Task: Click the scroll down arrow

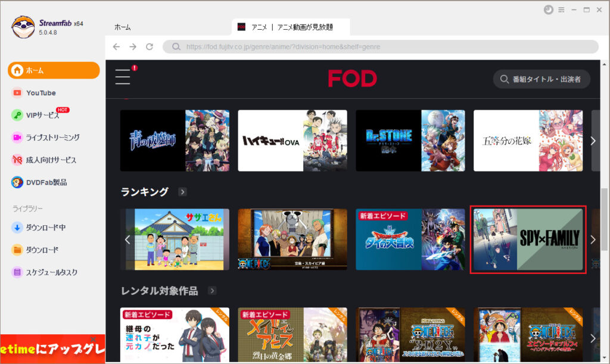Action: [x=604, y=358]
